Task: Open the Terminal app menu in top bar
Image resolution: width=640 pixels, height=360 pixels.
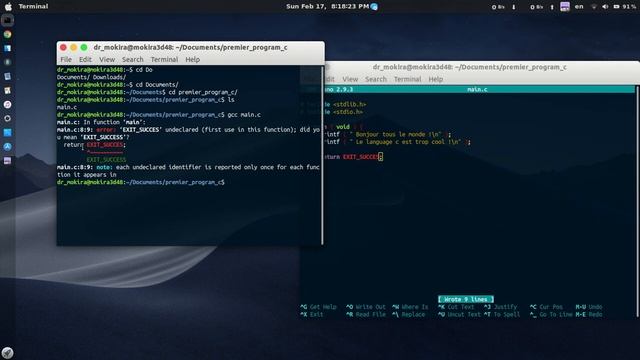Action: coord(33,7)
